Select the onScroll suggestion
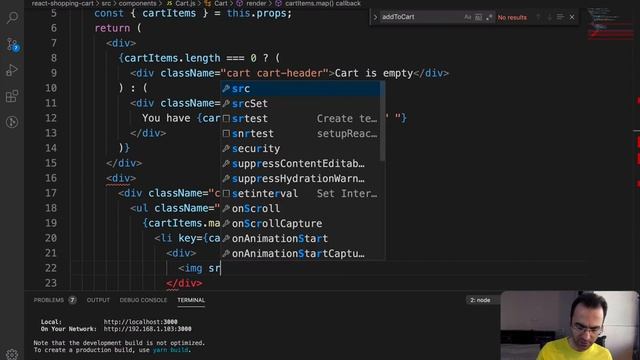 click(x=300, y=209)
